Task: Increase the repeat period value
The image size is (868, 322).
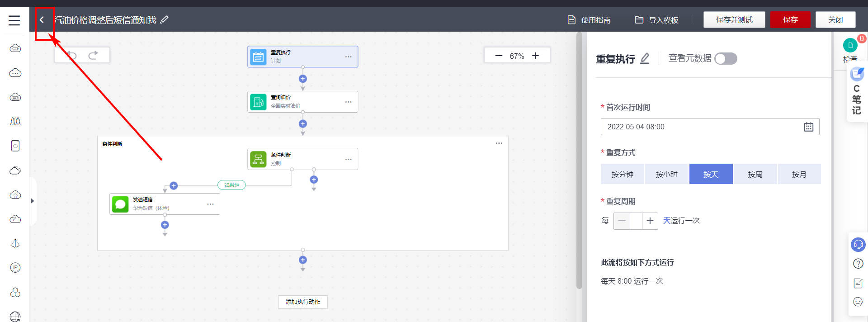Action: tap(650, 221)
